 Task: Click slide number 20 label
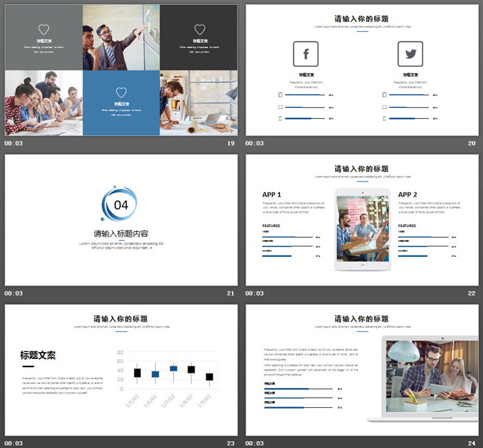(x=471, y=144)
